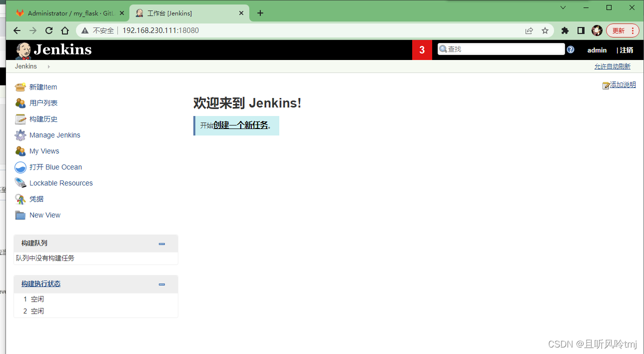Screen dimensions: 644x354
Task: Open the 凭据 credentials link
Action: tap(36, 199)
